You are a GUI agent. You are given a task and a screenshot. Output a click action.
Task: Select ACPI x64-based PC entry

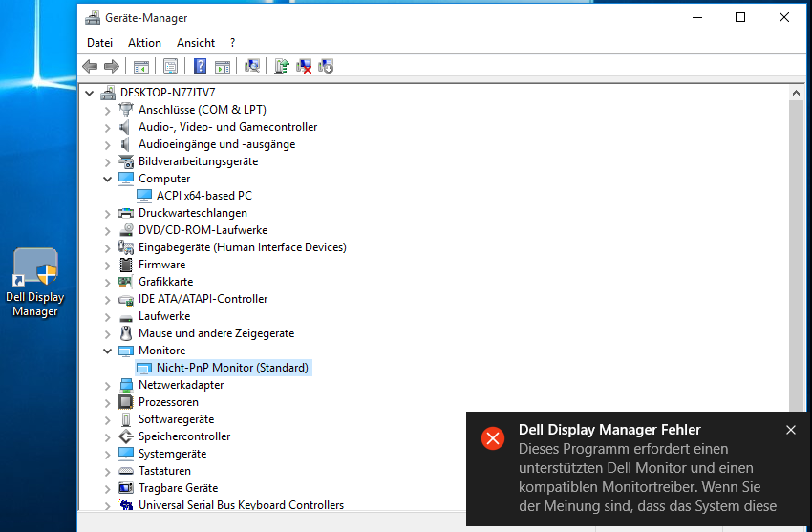(195, 196)
